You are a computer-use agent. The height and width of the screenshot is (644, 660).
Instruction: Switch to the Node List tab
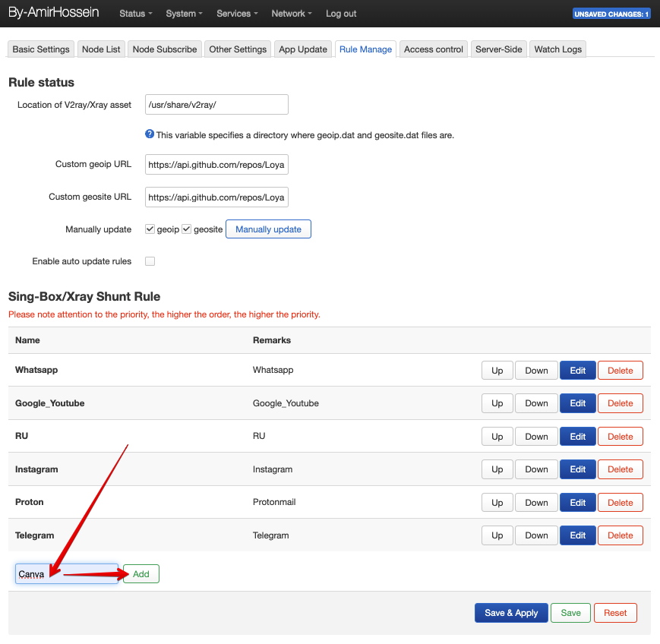pyautogui.click(x=101, y=49)
